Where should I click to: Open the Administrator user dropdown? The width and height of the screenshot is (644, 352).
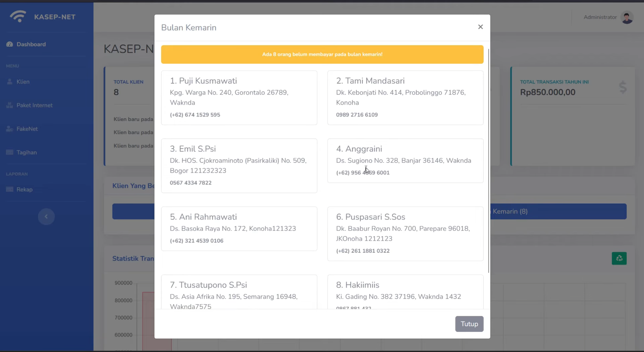pos(608,17)
